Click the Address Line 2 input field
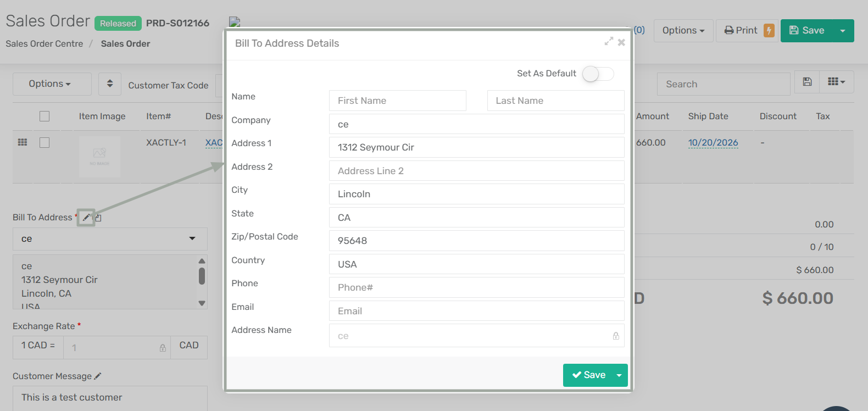 click(x=476, y=171)
